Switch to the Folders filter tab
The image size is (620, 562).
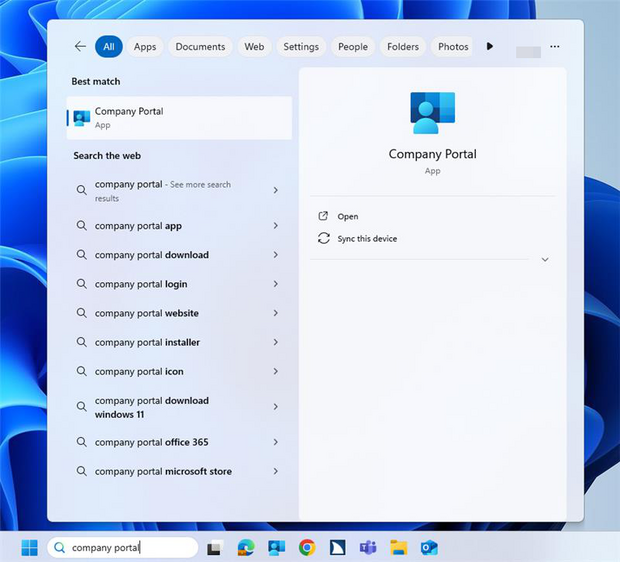tap(403, 47)
